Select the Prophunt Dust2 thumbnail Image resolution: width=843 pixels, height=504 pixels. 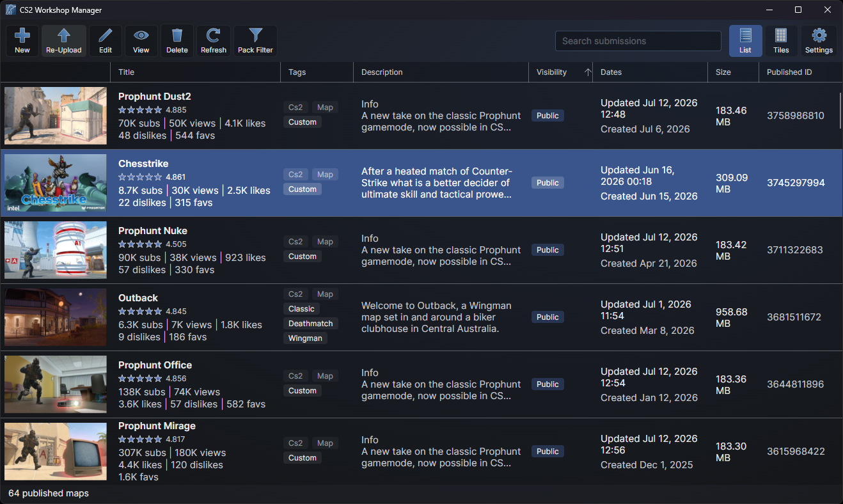coord(56,116)
